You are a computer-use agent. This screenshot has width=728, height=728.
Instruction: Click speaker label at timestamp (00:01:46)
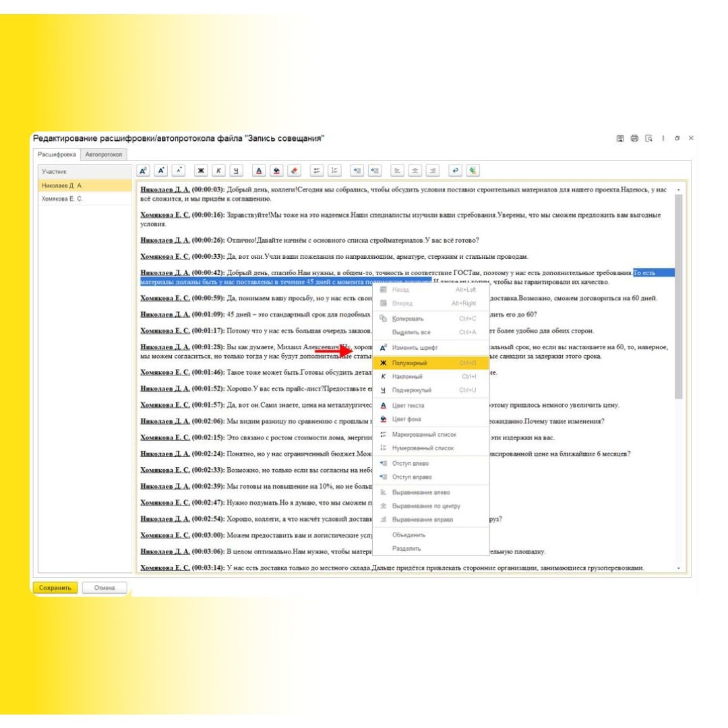(x=165, y=373)
